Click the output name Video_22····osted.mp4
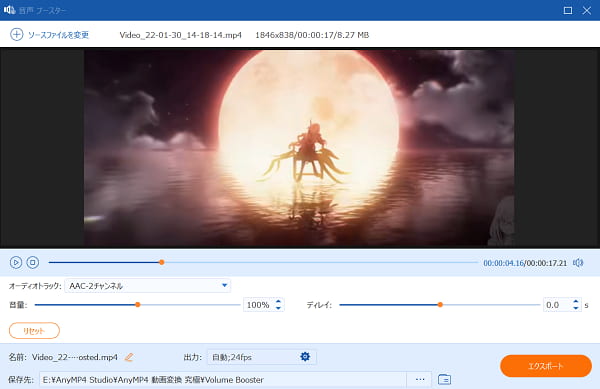 tap(75, 357)
